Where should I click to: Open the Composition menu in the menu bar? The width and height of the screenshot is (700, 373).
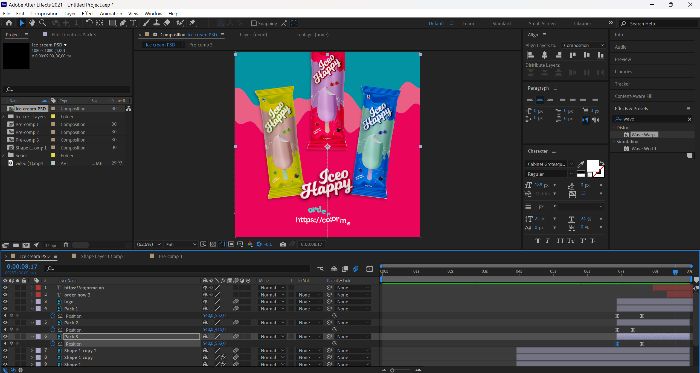point(45,14)
